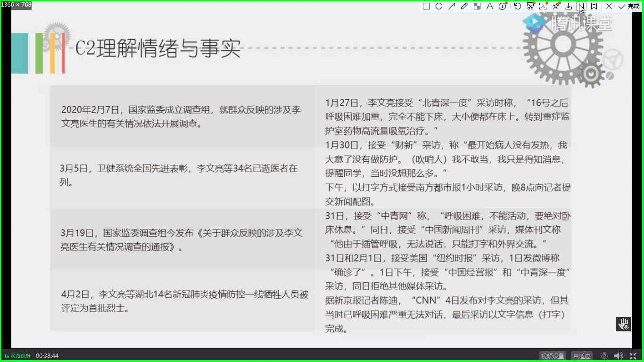The image size is (644, 362).
Task: Click the slide title C2理解情绪与事实
Action: (x=158, y=49)
